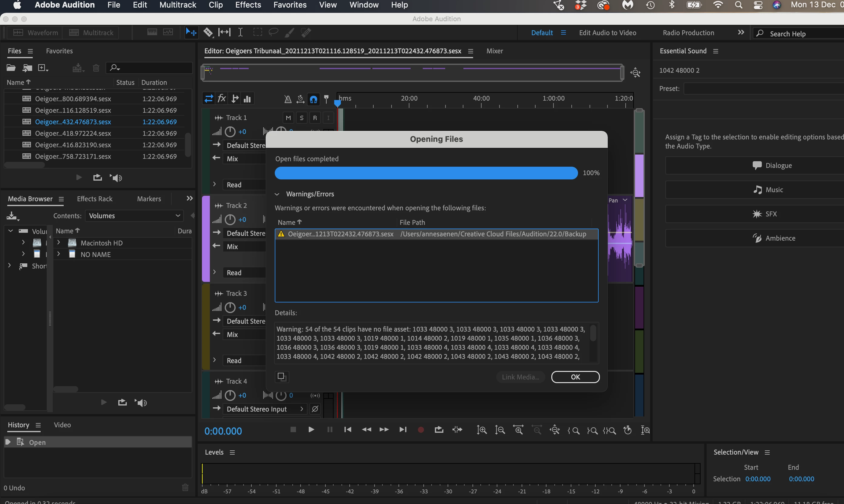Click Zoom In Time magnifier icon
844x504 pixels.
tap(518, 430)
